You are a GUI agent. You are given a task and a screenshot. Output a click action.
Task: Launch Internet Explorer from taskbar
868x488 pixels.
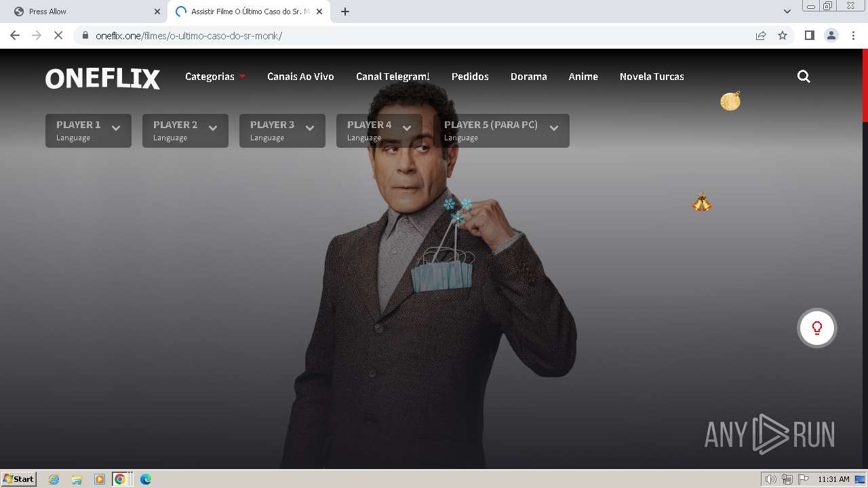(54, 479)
